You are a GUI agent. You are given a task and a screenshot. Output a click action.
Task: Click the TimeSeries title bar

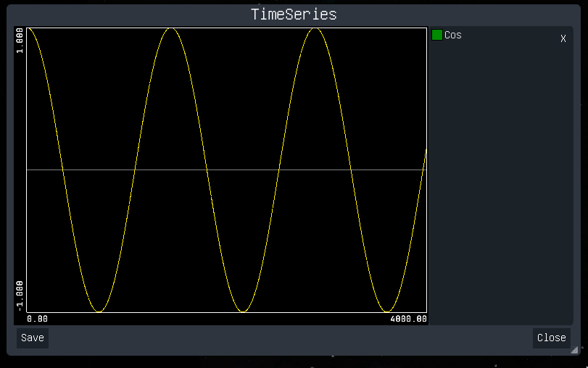coord(294,14)
